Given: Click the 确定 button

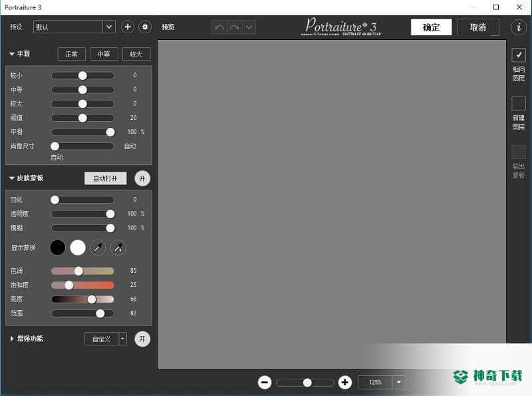Looking at the screenshot, I should [x=431, y=27].
